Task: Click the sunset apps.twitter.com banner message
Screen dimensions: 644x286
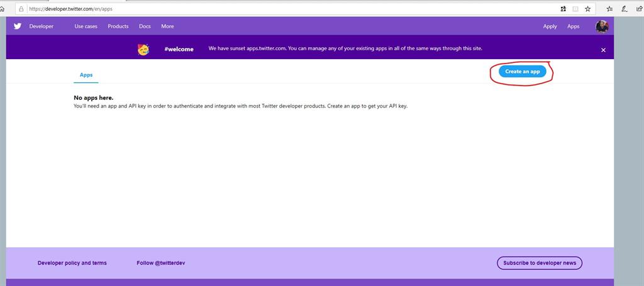Action: [x=345, y=48]
